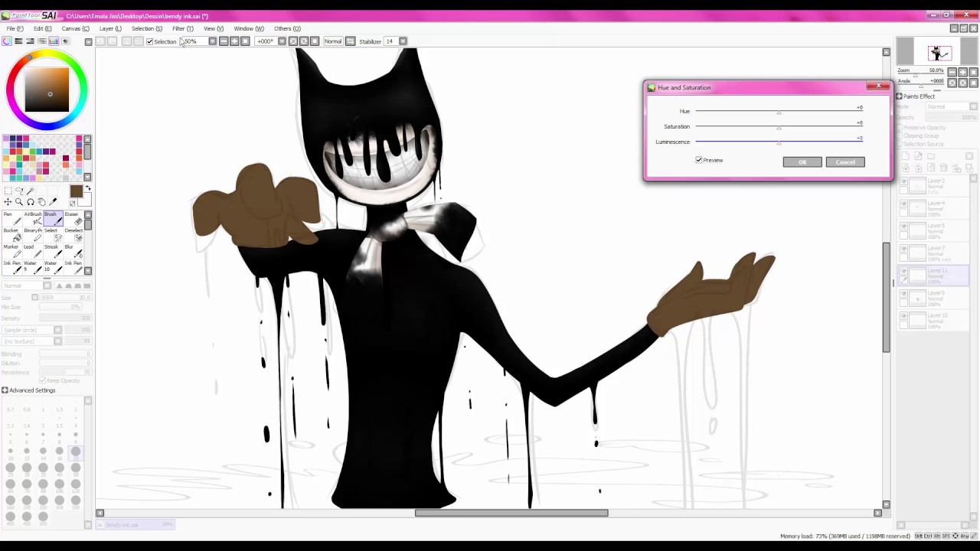Toggle the color wheel panel icon
Screen dimensions: 980x551
pos(7,41)
